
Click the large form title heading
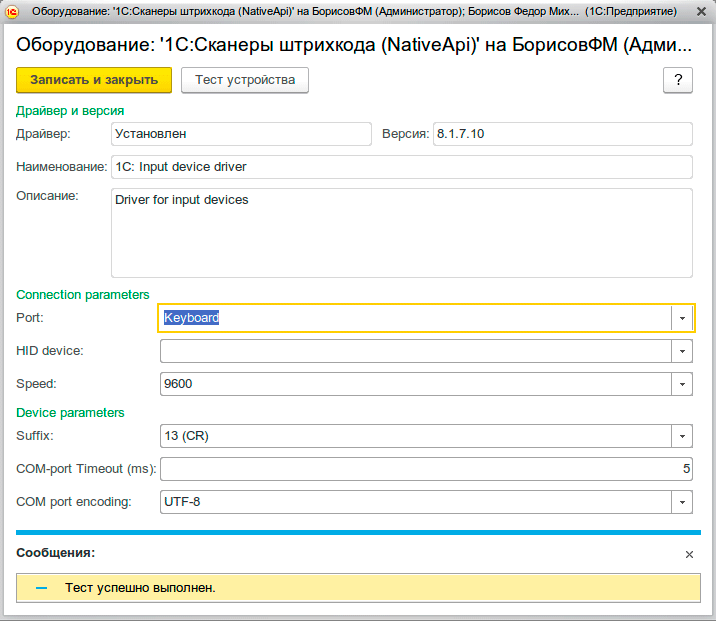tap(354, 45)
